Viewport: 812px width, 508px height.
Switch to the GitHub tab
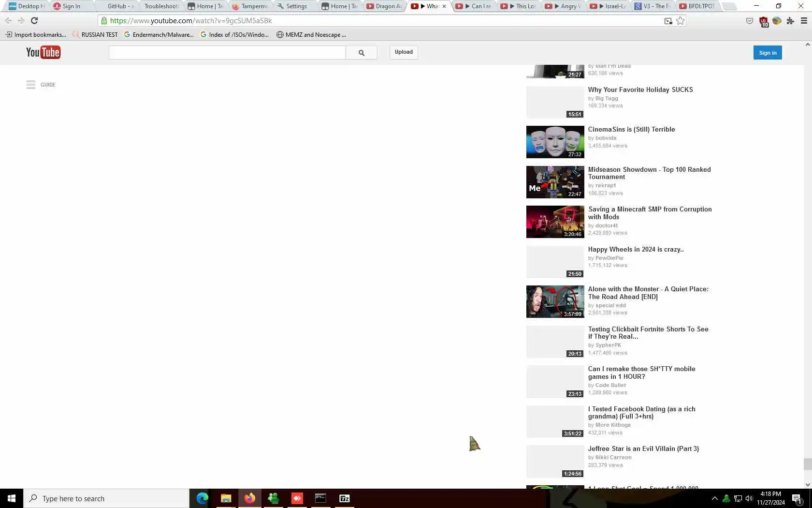tap(117, 6)
